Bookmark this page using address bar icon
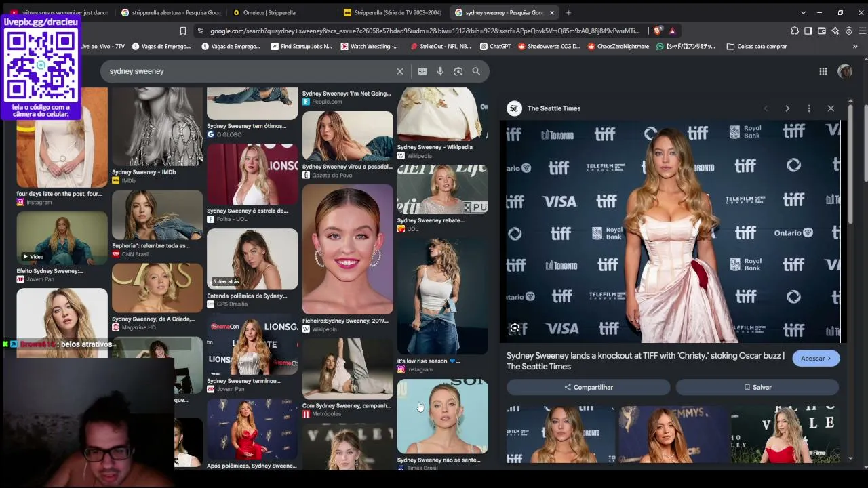 pyautogui.click(x=183, y=30)
